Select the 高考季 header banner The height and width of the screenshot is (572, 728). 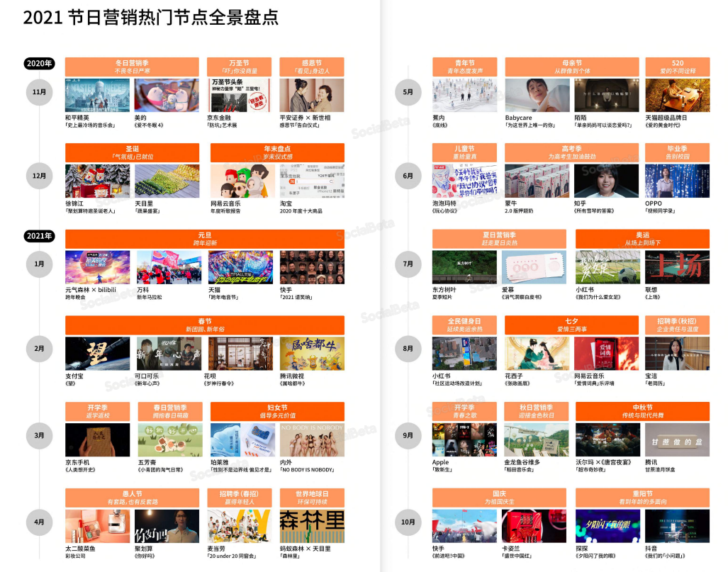[x=572, y=152]
